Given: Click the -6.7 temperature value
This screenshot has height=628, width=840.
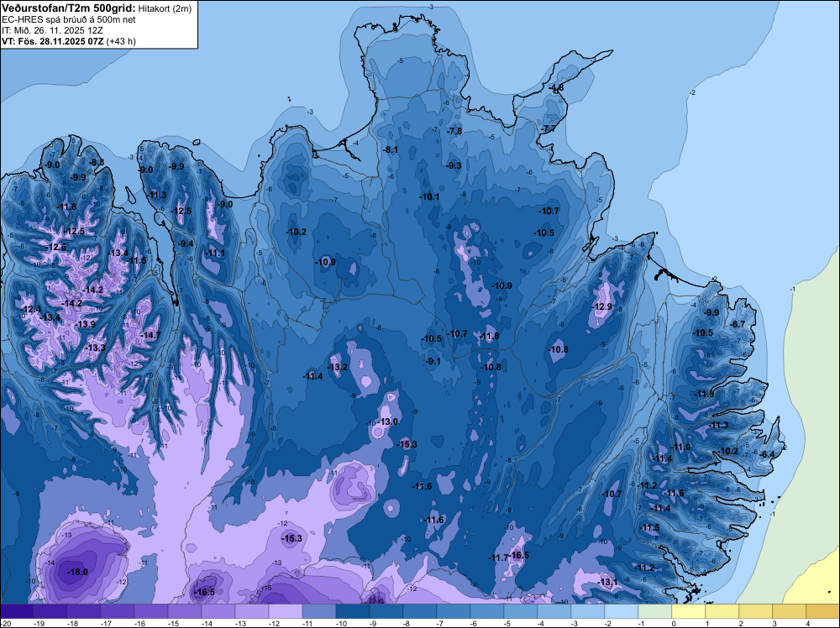Looking at the screenshot, I should coord(738,324).
